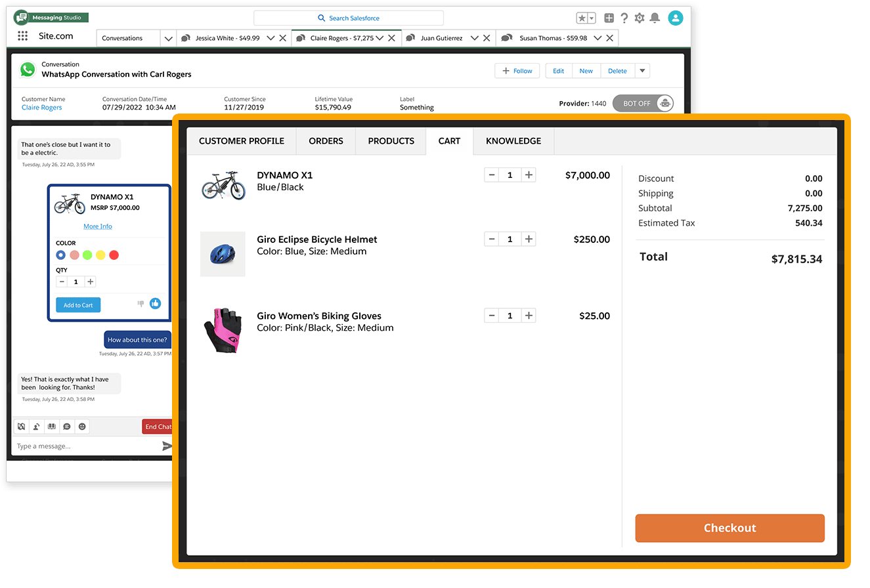
Task: Select the blue color option
Action: click(61, 255)
